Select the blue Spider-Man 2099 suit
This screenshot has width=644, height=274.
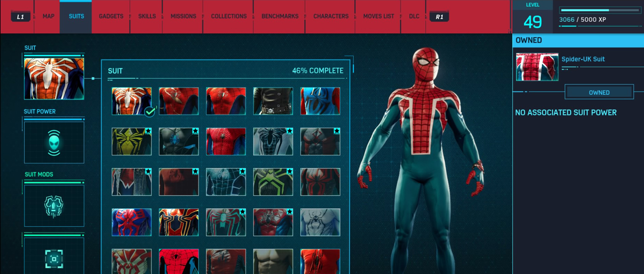point(131,222)
